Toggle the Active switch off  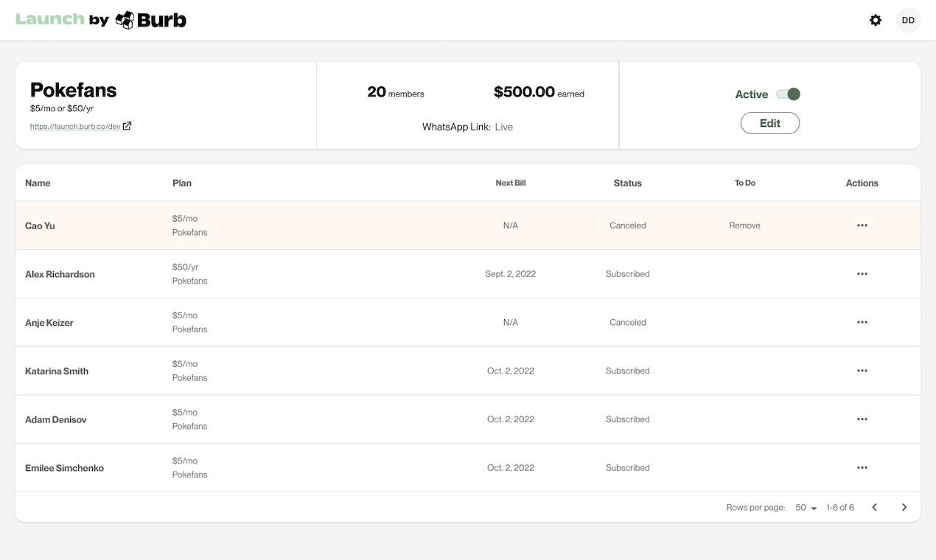click(x=788, y=94)
